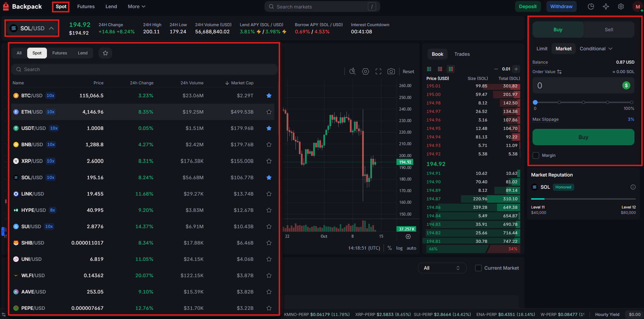Unfavorite USDT/USD star
Image resolution: width=644 pixels, height=319 pixels.
(x=269, y=128)
